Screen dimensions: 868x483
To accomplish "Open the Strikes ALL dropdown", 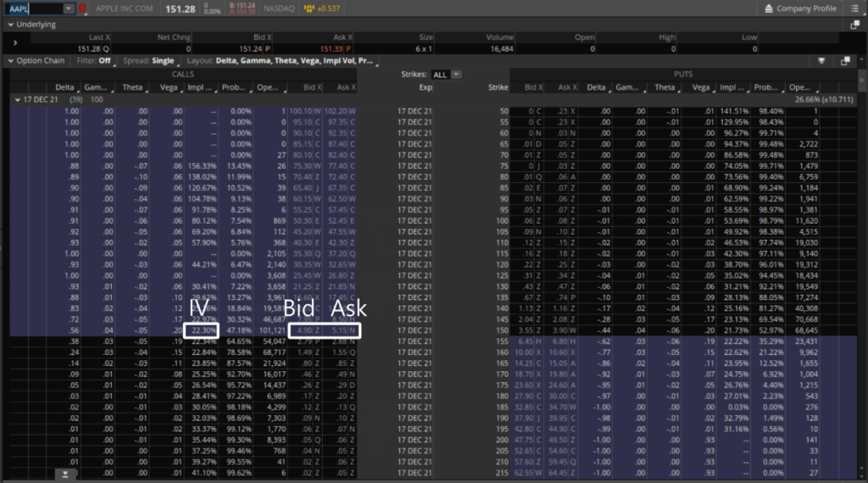I will pyautogui.click(x=448, y=75).
